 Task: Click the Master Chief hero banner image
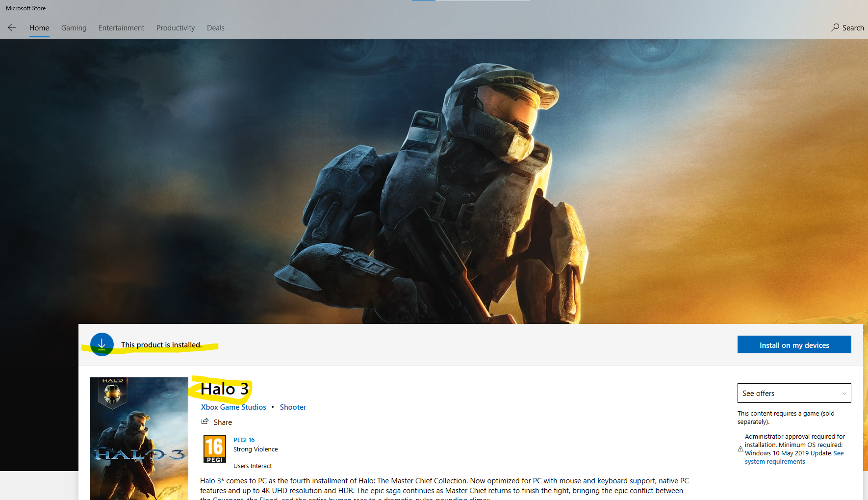pyautogui.click(x=434, y=182)
